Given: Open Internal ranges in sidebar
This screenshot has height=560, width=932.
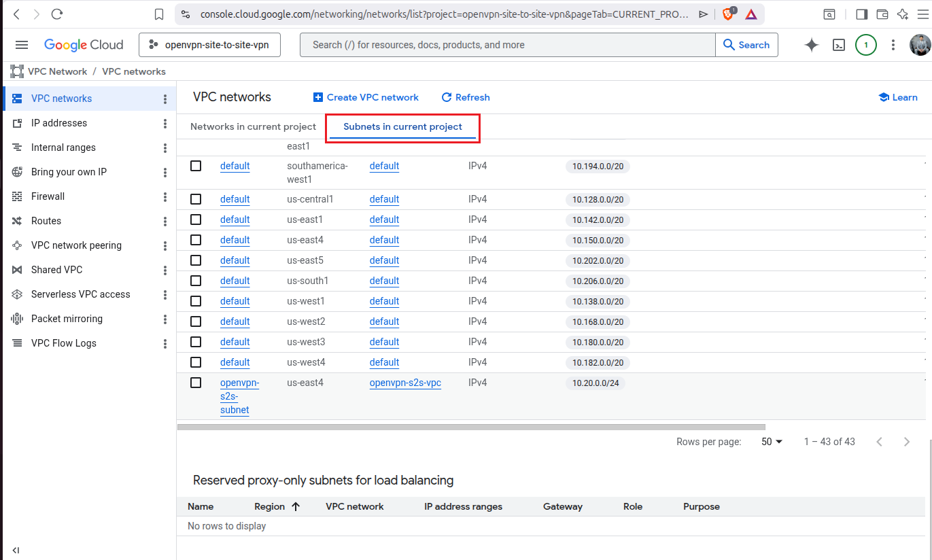Looking at the screenshot, I should (x=63, y=147).
